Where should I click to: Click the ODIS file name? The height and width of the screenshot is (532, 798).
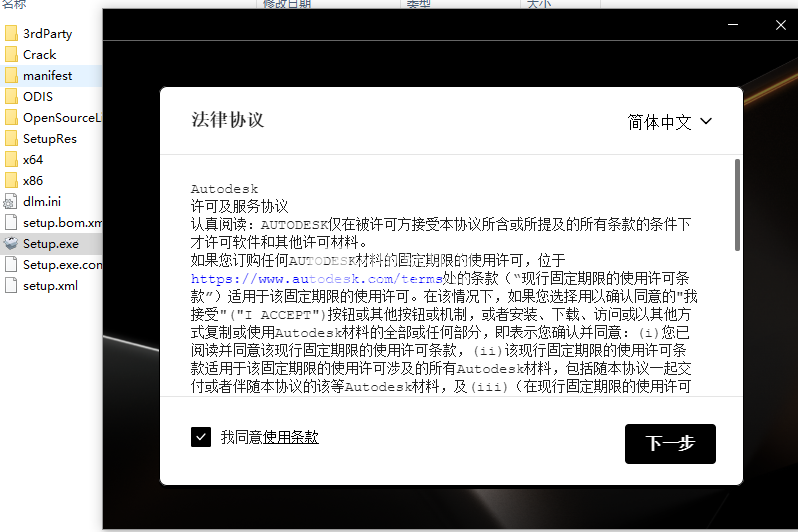tap(38, 97)
